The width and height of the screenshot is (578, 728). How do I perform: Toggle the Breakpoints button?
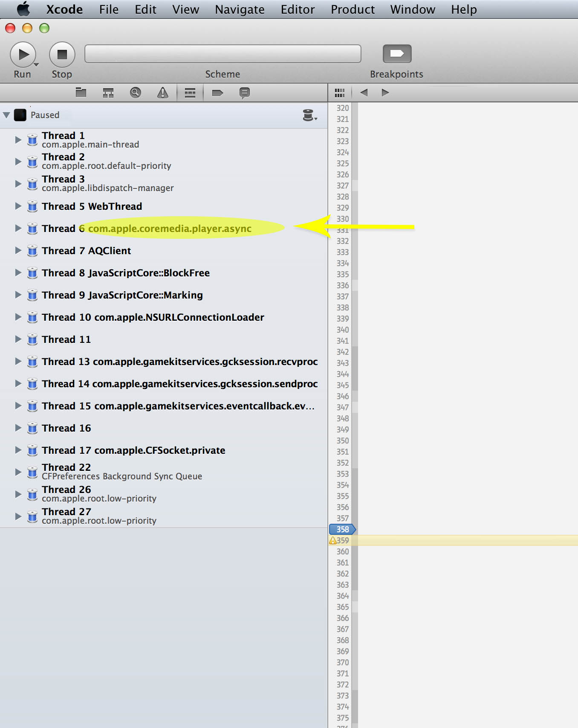pos(397,54)
